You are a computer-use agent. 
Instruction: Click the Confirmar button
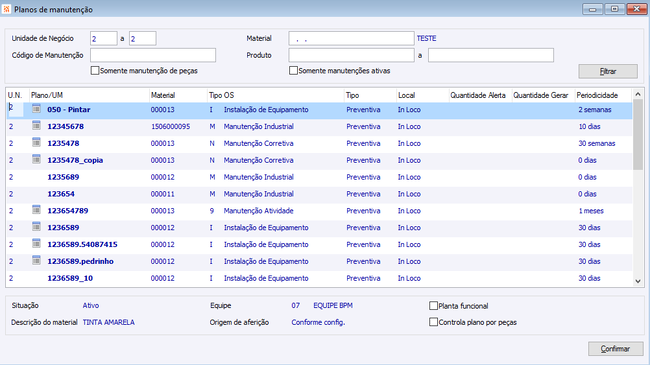tap(616, 349)
